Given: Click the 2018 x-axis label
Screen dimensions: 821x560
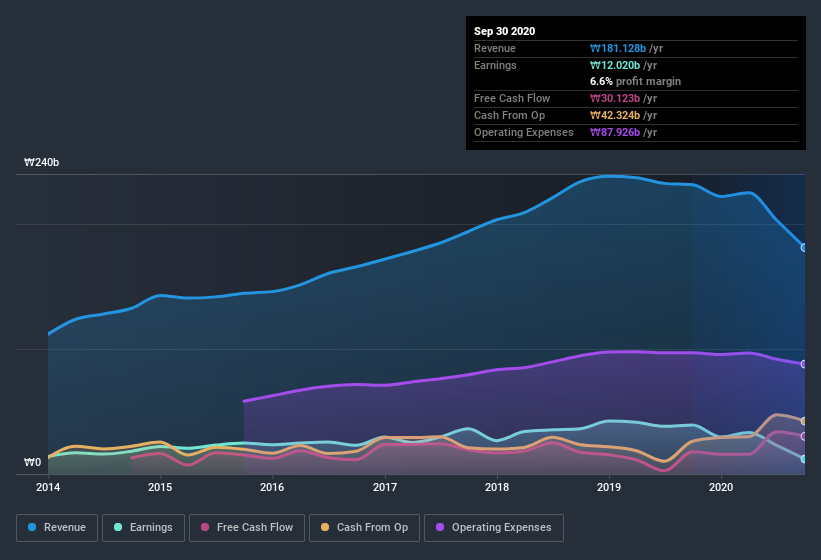Looking at the screenshot, I should click(497, 487).
